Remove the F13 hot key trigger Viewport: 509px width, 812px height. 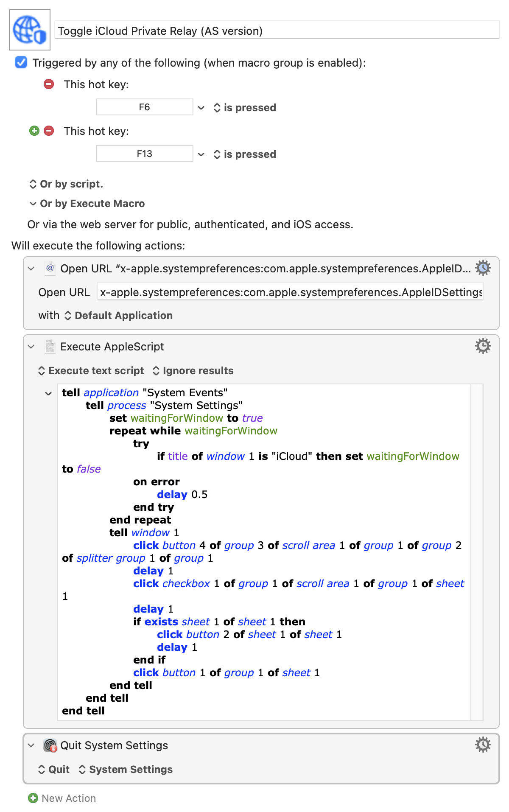point(49,131)
